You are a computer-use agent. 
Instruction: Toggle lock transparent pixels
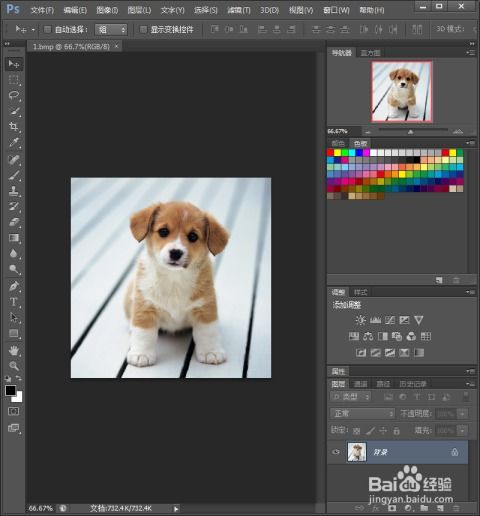pos(356,431)
